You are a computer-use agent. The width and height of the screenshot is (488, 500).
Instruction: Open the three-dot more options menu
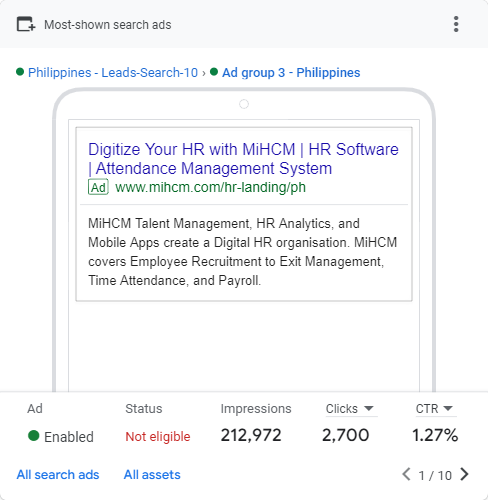click(x=456, y=24)
